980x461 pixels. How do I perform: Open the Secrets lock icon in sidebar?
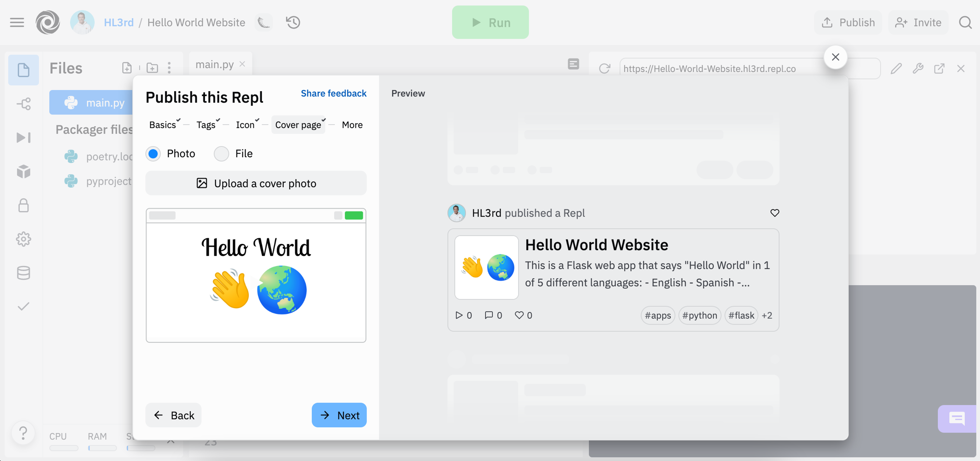tap(23, 205)
